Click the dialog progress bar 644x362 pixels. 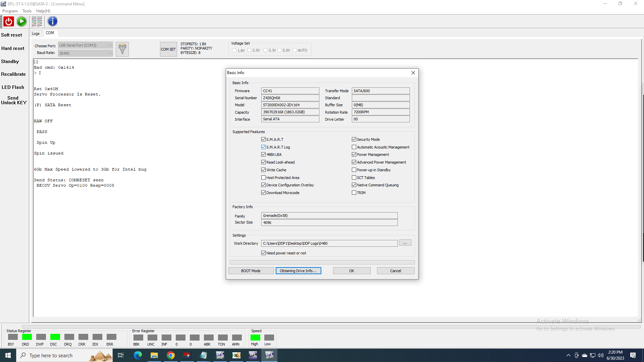pyautogui.click(x=322, y=262)
